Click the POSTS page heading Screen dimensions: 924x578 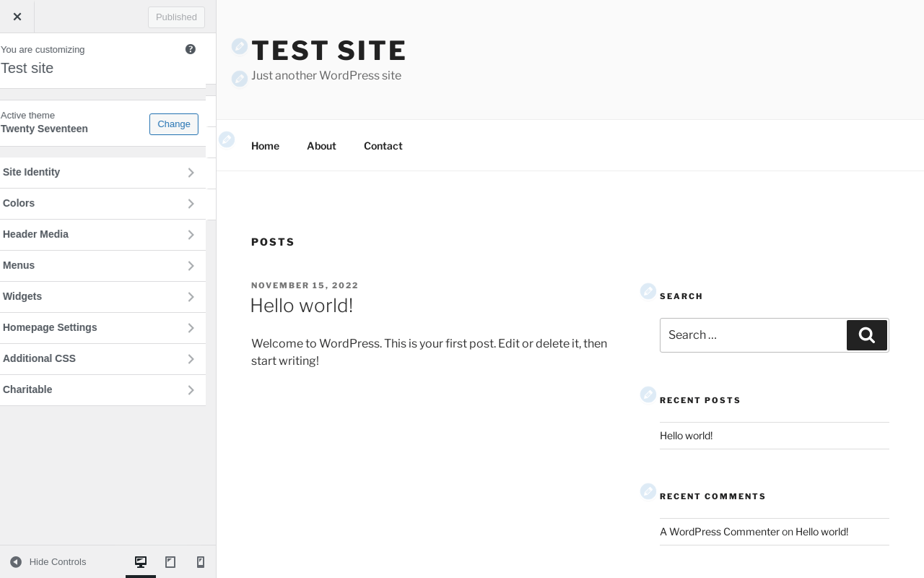tap(273, 242)
